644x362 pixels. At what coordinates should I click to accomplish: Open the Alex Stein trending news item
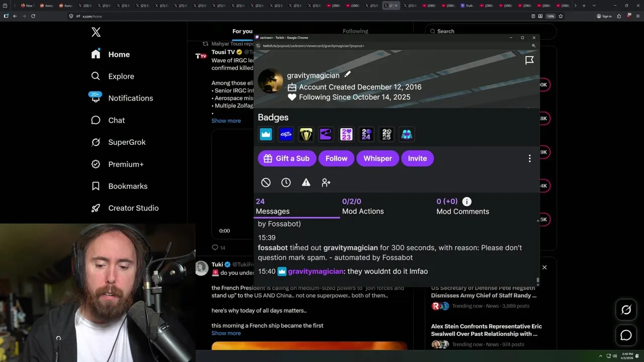click(487, 335)
